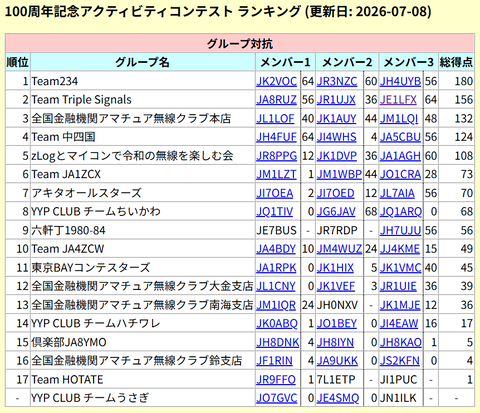480x413 pixels.
Task: Open callsign link JA8RUZ
Action: [x=276, y=100]
